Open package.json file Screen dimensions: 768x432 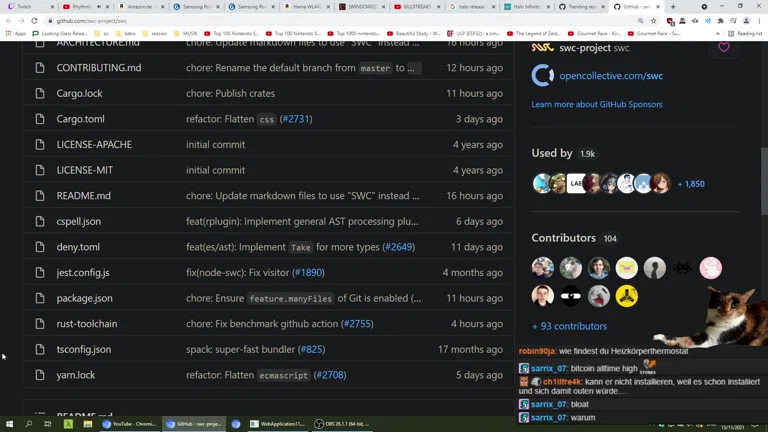coord(84,298)
